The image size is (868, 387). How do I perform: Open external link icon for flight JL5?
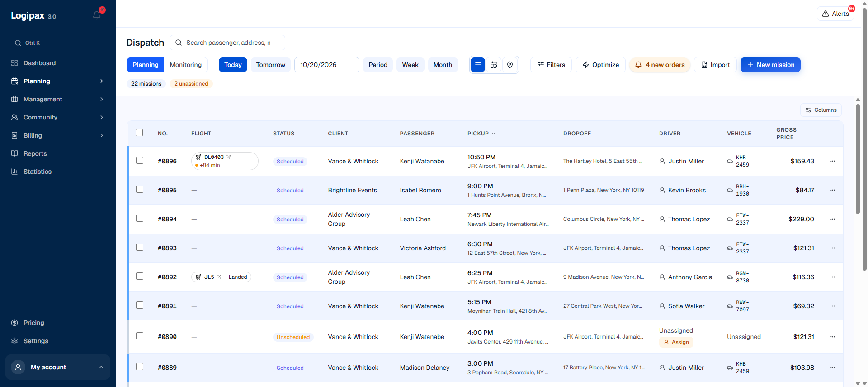(219, 277)
